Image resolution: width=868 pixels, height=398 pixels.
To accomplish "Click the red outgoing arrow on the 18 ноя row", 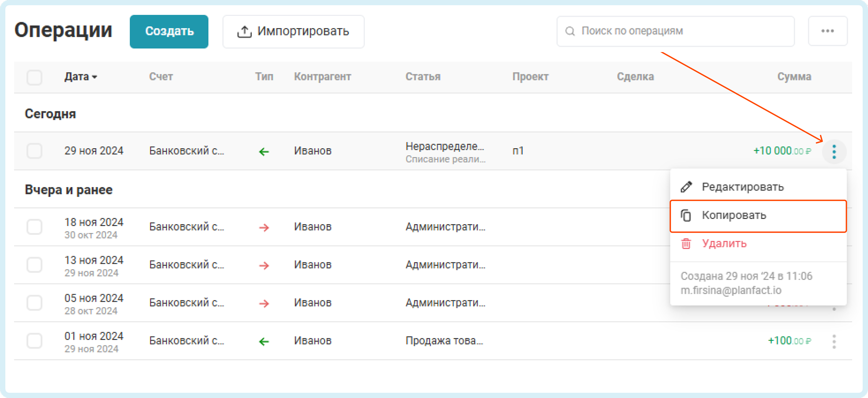I will [x=264, y=228].
